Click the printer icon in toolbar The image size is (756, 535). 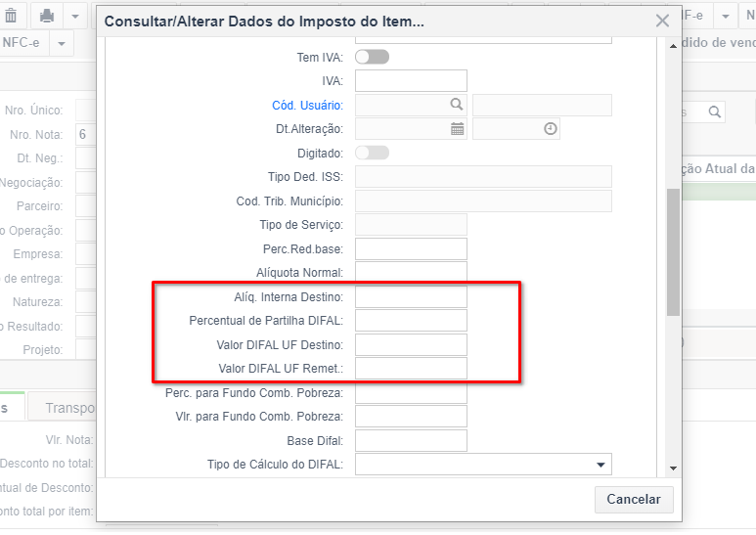47,16
